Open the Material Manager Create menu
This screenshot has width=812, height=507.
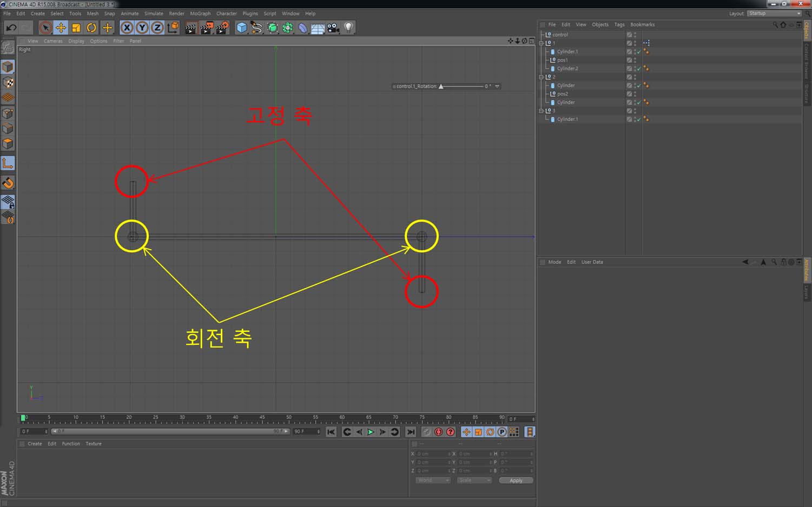click(x=35, y=444)
